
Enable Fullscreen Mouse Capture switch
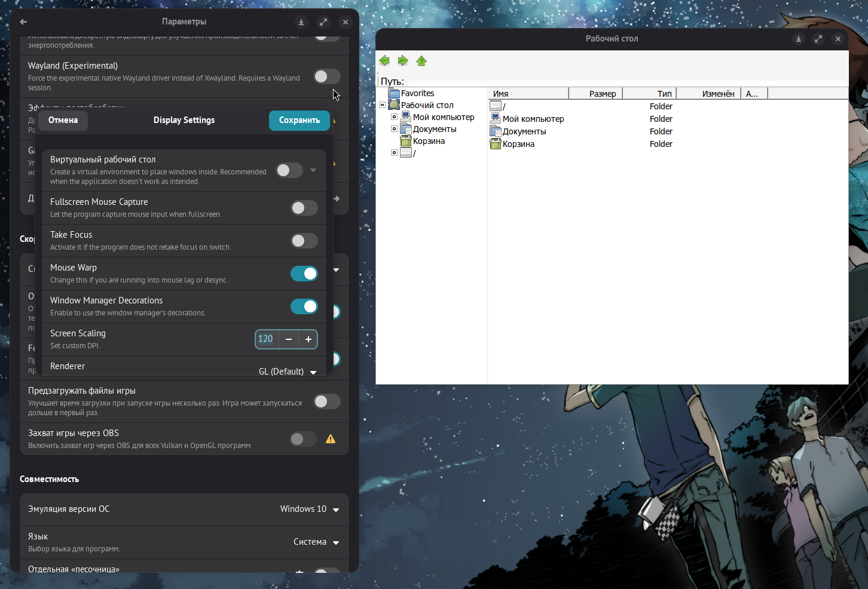tap(304, 208)
